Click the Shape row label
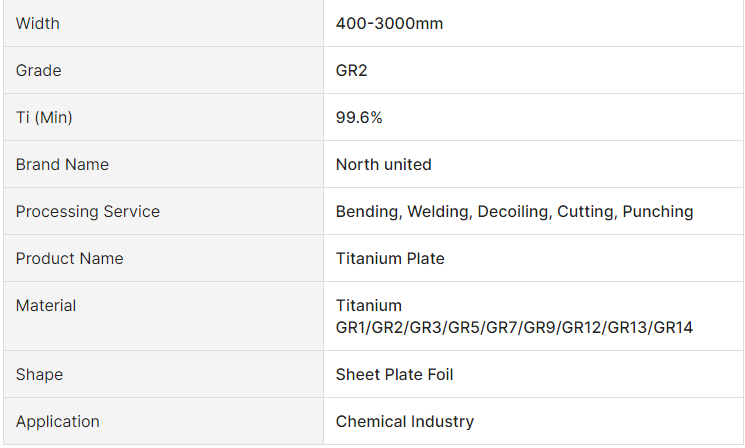 [39, 374]
